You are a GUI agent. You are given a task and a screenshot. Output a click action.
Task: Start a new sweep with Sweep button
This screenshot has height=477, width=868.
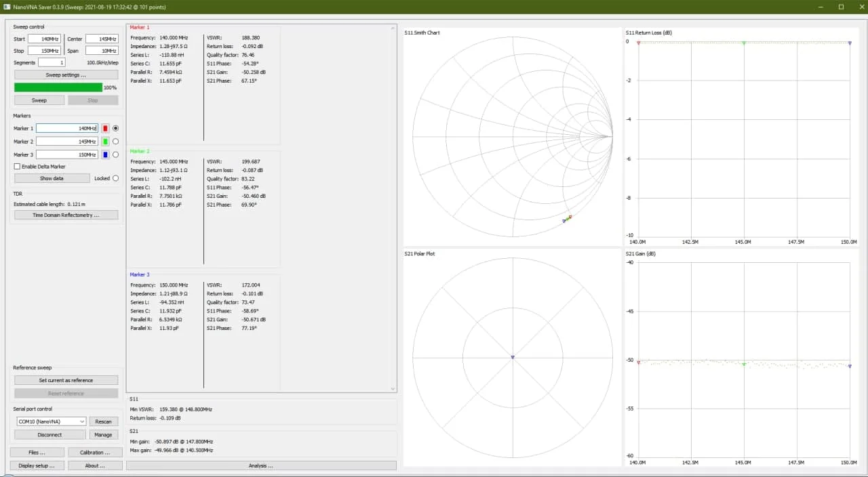click(x=39, y=100)
